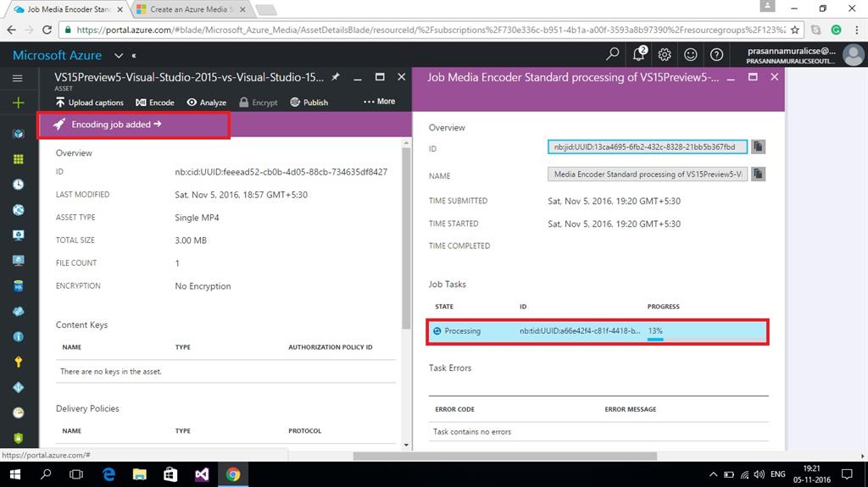Click scrollbar down arrow in asset blade
The image size is (868, 487).
(x=406, y=445)
